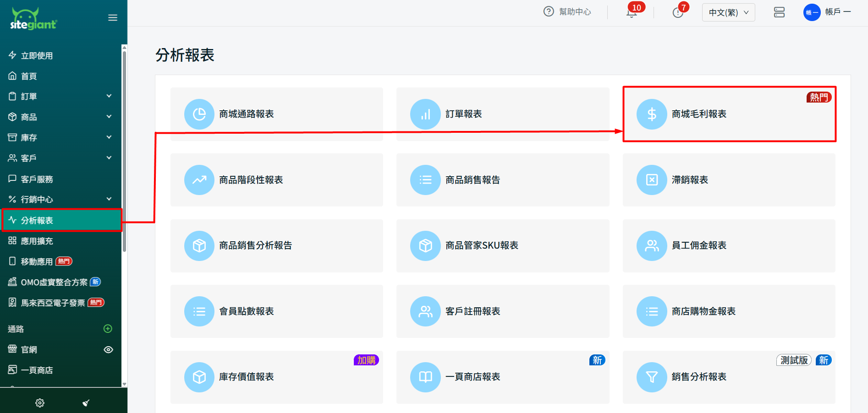Image resolution: width=868 pixels, height=413 pixels.
Task: Click the pie chart icon for 商城通路報表
Action: [x=199, y=114]
